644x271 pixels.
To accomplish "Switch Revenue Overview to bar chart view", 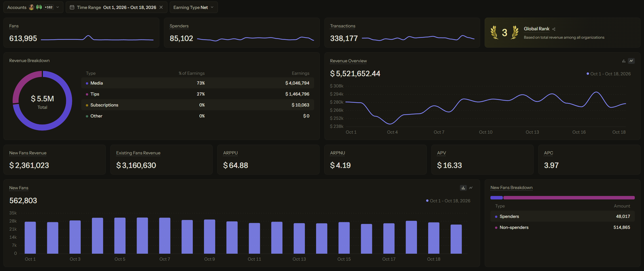I will [624, 61].
